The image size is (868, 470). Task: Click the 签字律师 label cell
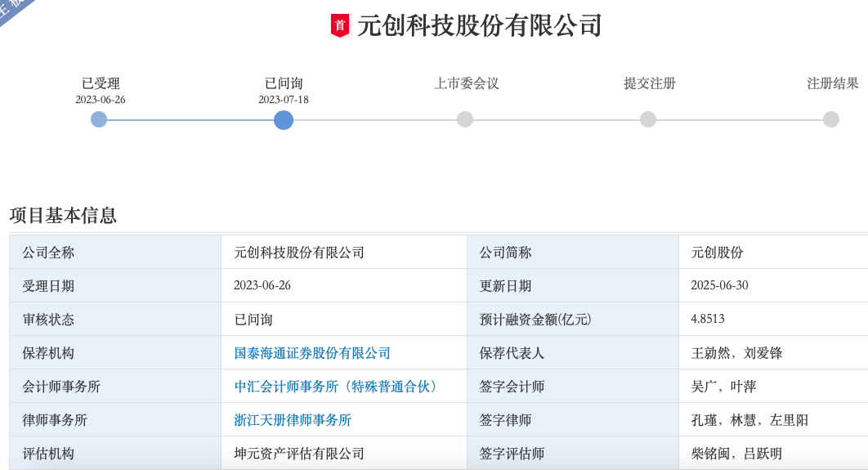click(573, 420)
